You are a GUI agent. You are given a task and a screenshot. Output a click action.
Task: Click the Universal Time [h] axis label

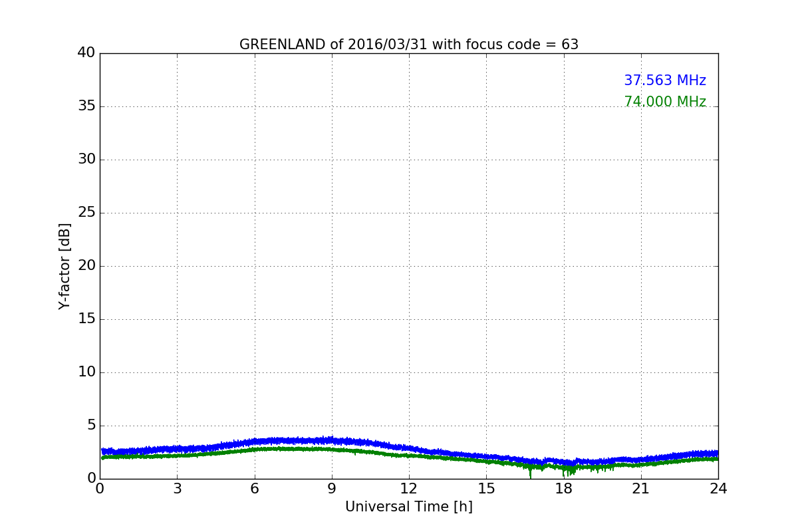click(409, 507)
